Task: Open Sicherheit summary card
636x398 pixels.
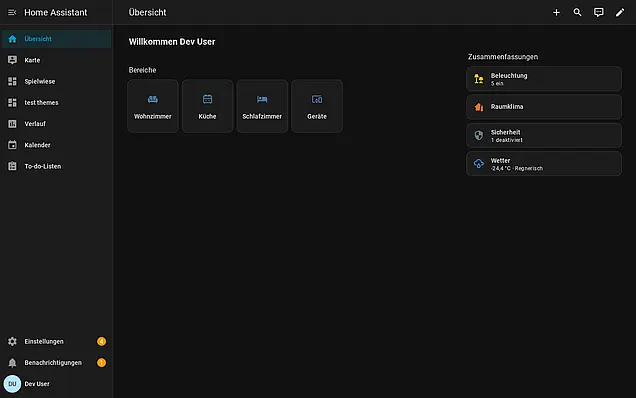Action: point(544,136)
